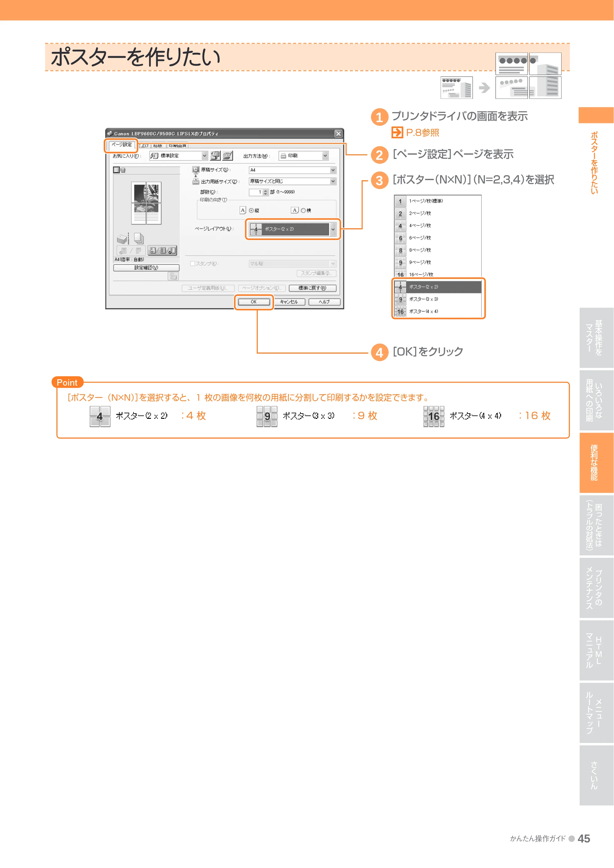Click the 標準に戻す button
This screenshot has height=868, width=614.
coord(312,288)
